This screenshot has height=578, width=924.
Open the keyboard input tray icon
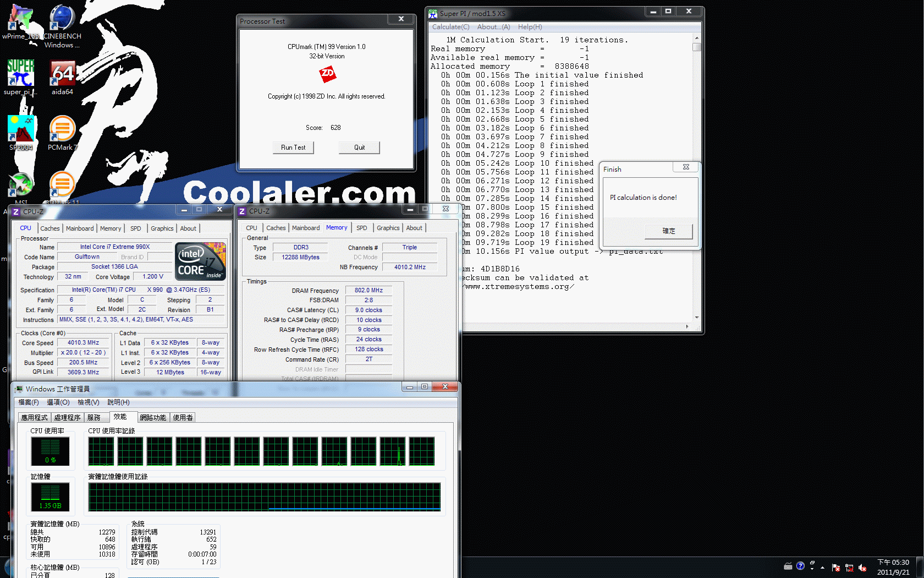point(788,566)
